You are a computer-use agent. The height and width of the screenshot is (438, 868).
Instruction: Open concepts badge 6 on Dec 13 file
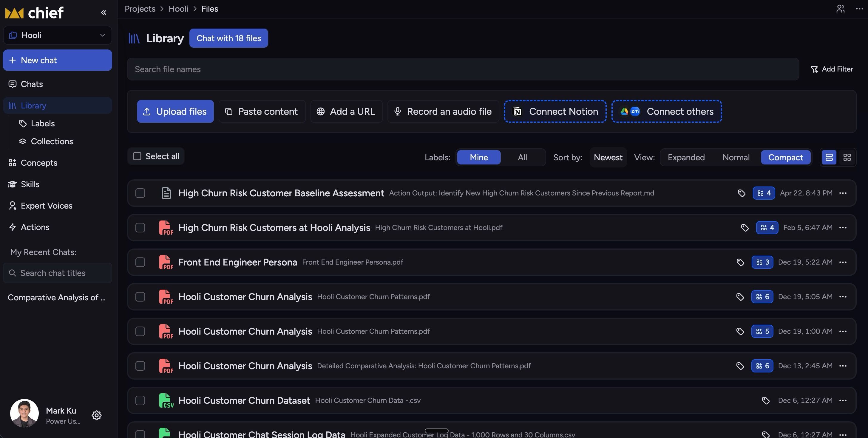click(762, 366)
